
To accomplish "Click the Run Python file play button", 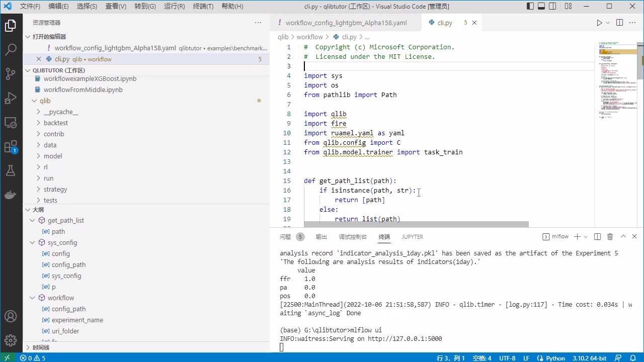I will click(599, 23).
